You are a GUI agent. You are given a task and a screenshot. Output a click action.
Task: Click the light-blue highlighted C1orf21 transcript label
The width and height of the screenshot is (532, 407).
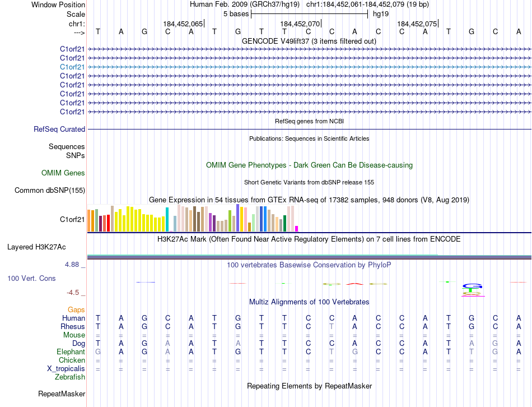(72, 67)
